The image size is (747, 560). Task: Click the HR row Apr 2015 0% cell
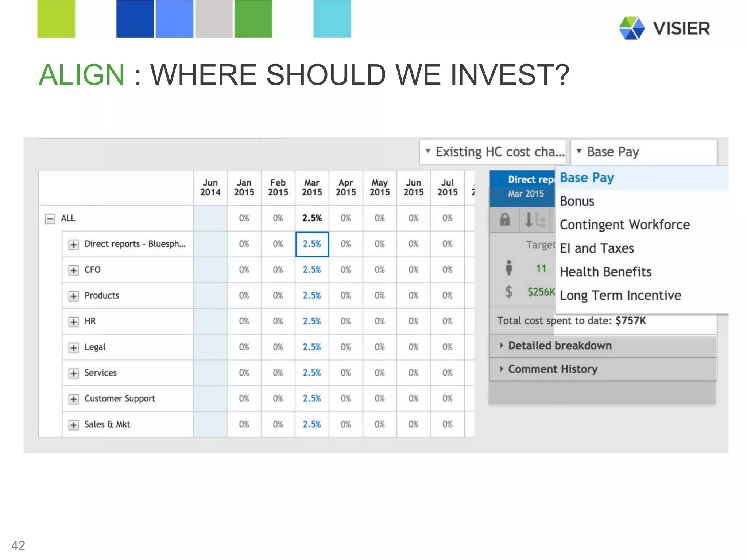[346, 322]
